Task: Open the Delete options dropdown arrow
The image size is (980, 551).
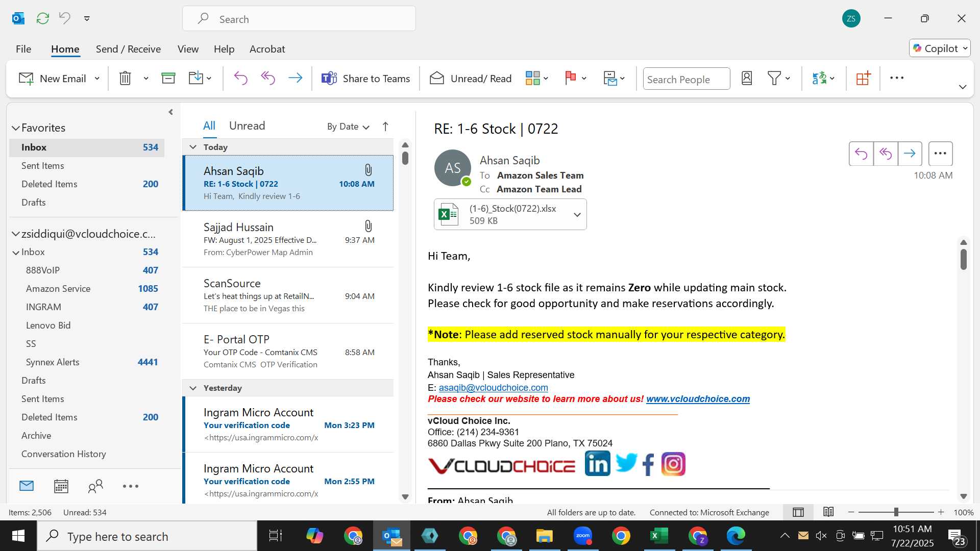Action: 146,79
